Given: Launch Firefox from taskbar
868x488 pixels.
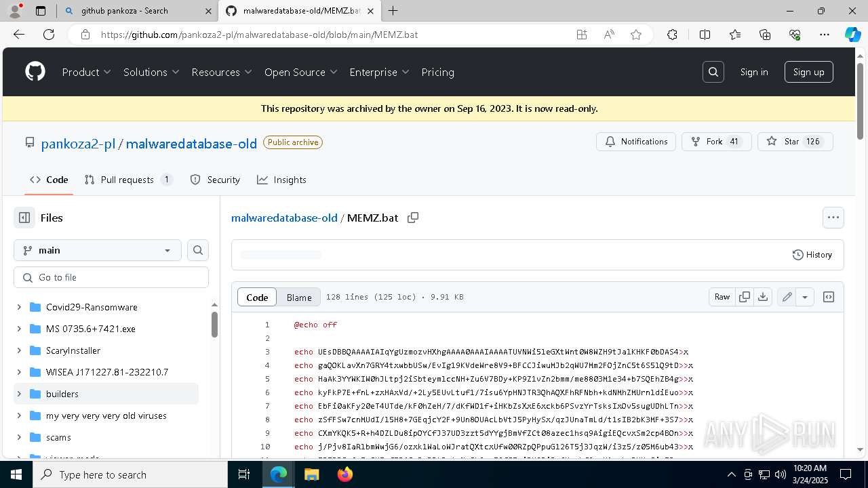Looking at the screenshot, I should (x=345, y=474).
